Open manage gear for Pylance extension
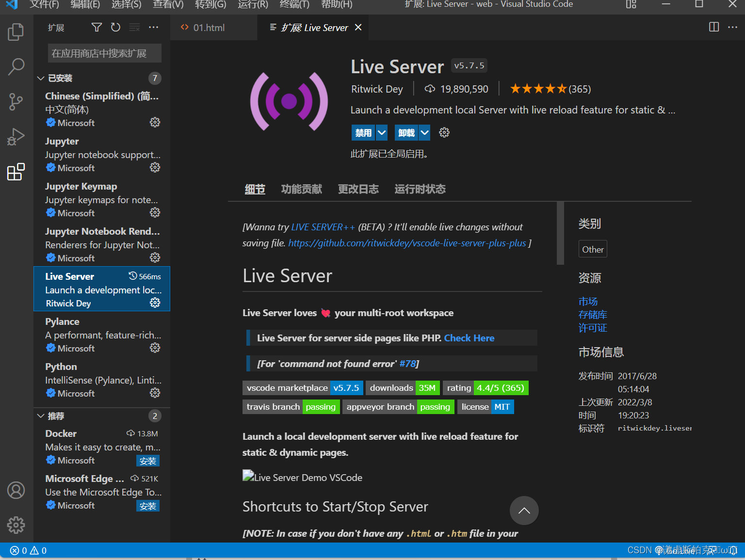The height and width of the screenshot is (560, 745). pyautogui.click(x=155, y=348)
